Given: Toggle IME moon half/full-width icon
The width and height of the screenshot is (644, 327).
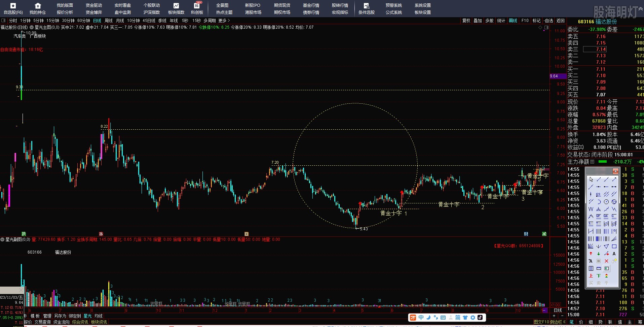Looking at the screenshot, I should coord(428,317).
